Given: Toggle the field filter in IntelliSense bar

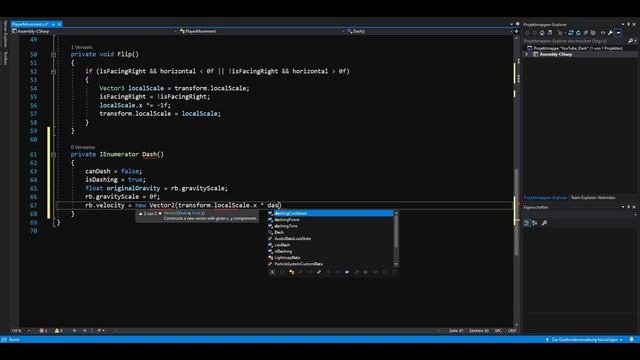Looking at the screenshot, I should pos(347,272).
